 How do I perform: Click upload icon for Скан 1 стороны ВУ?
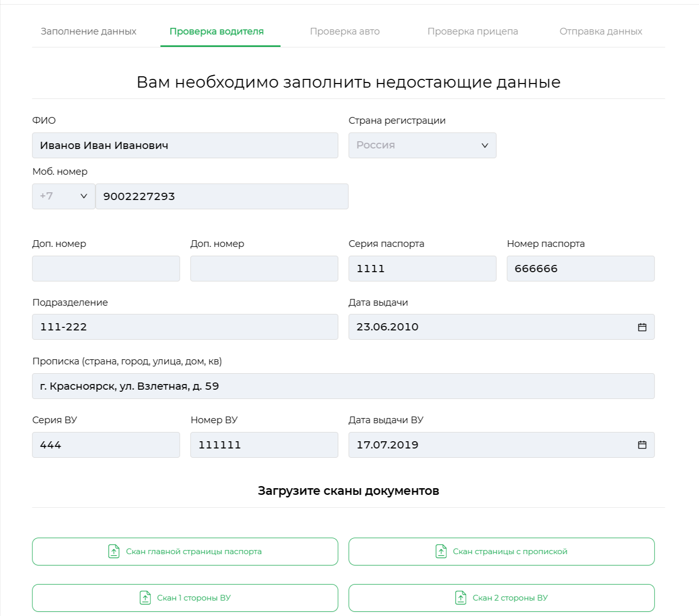tap(145, 598)
